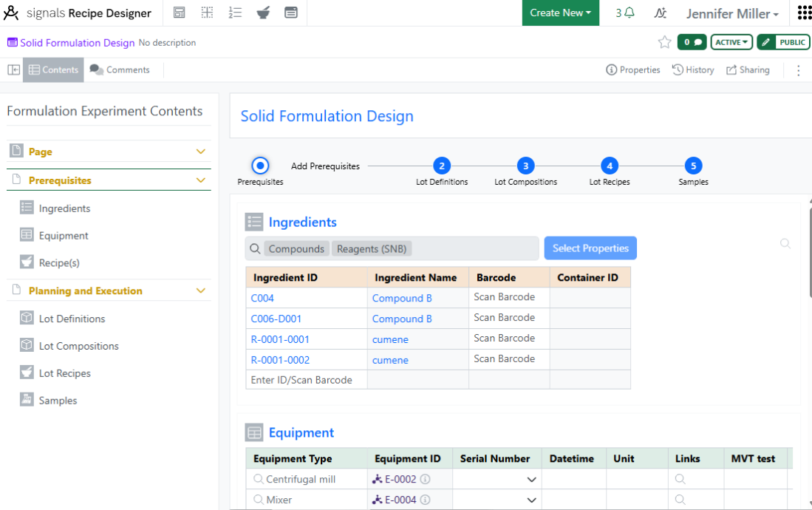This screenshot has width=812, height=510.
Task: Click the Solid Formulation Design breadcrumb link
Action: [x=77, y=43]
